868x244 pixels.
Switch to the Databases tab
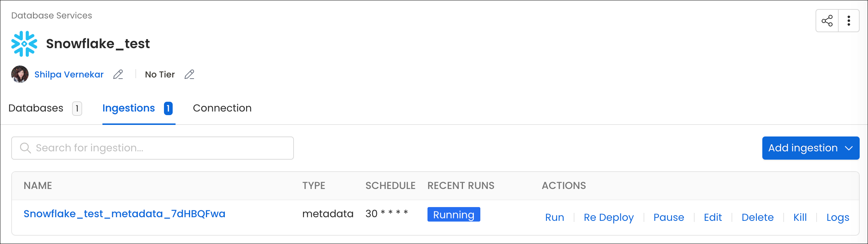[x=36, y=108]
